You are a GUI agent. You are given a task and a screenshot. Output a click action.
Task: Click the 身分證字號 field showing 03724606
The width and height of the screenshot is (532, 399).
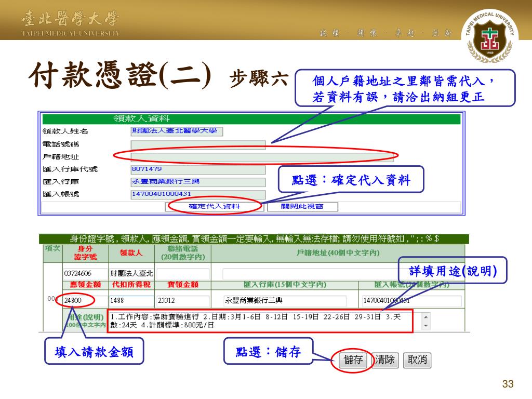[x=85, y=273]
